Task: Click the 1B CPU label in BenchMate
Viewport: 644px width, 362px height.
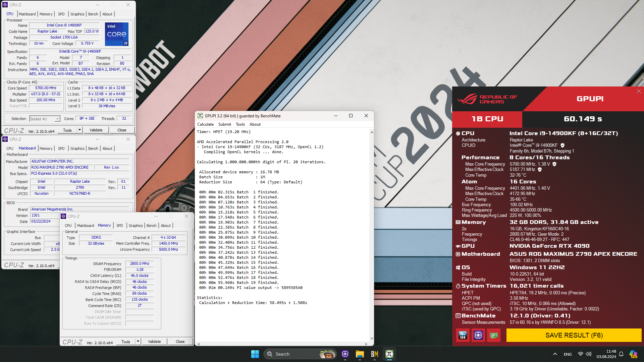Action: click(487, 119)
